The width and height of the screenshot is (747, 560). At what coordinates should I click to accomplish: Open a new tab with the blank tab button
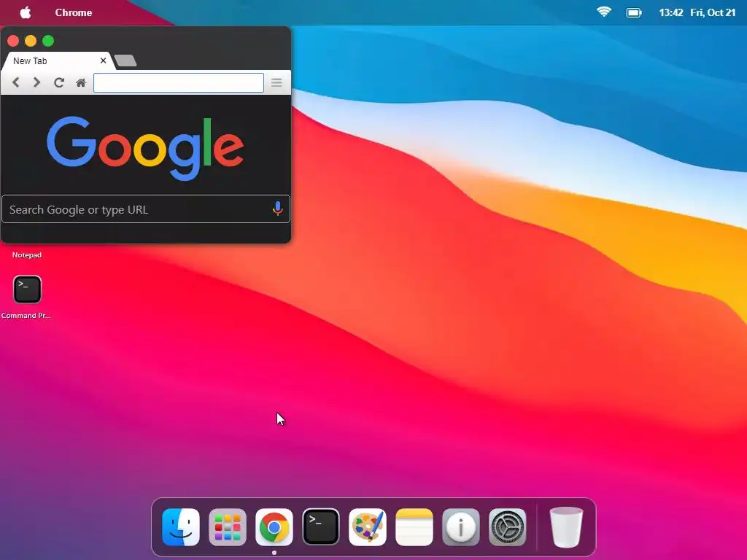coord(125,61)
